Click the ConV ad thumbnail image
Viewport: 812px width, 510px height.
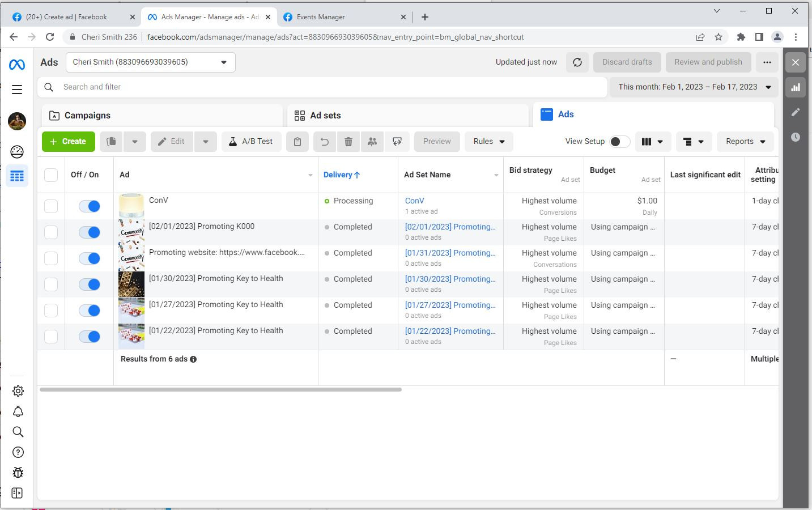click(x=131, y=206)
